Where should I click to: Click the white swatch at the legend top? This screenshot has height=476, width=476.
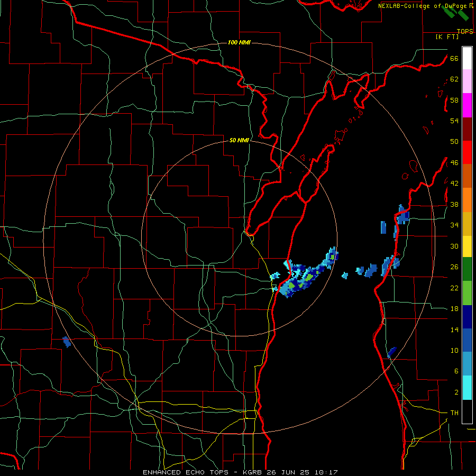pyautogui.click(x=467, y=58)
